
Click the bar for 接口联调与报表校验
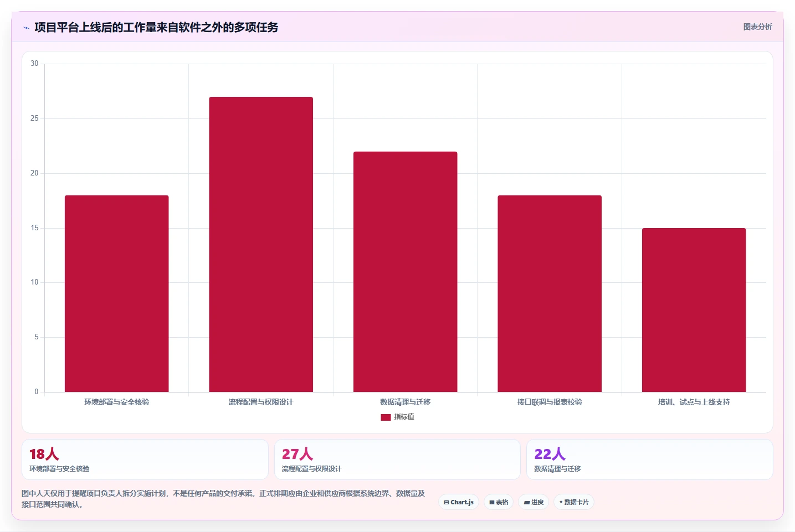pos(550,293)
